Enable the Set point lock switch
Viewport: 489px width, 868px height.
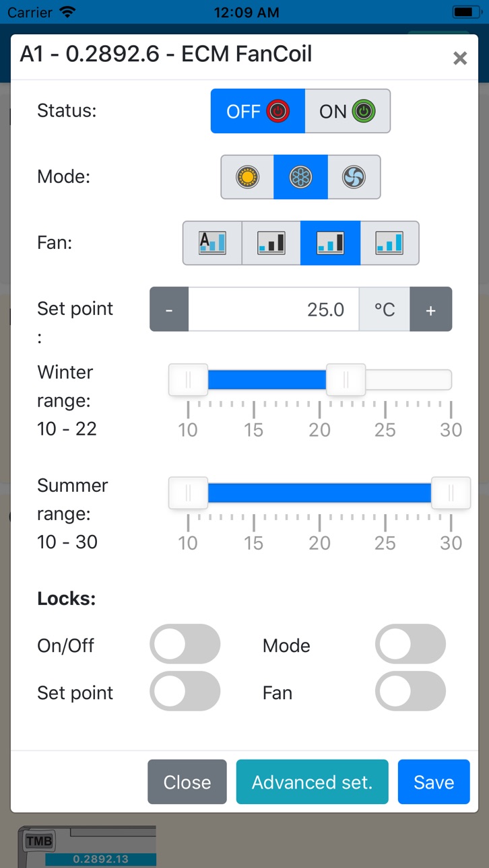point(185,691)
